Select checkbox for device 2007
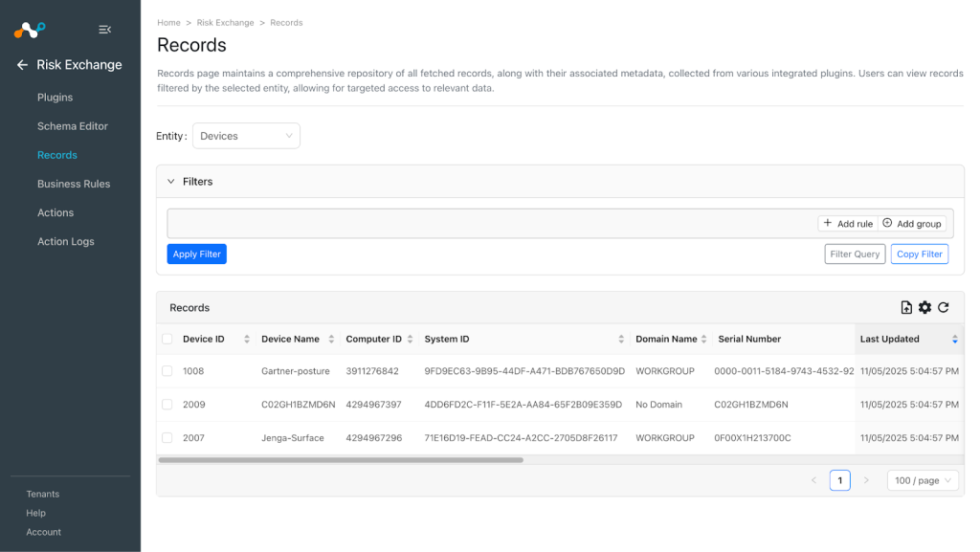Viewport: 980px width, 552px height. pos(167,438)
